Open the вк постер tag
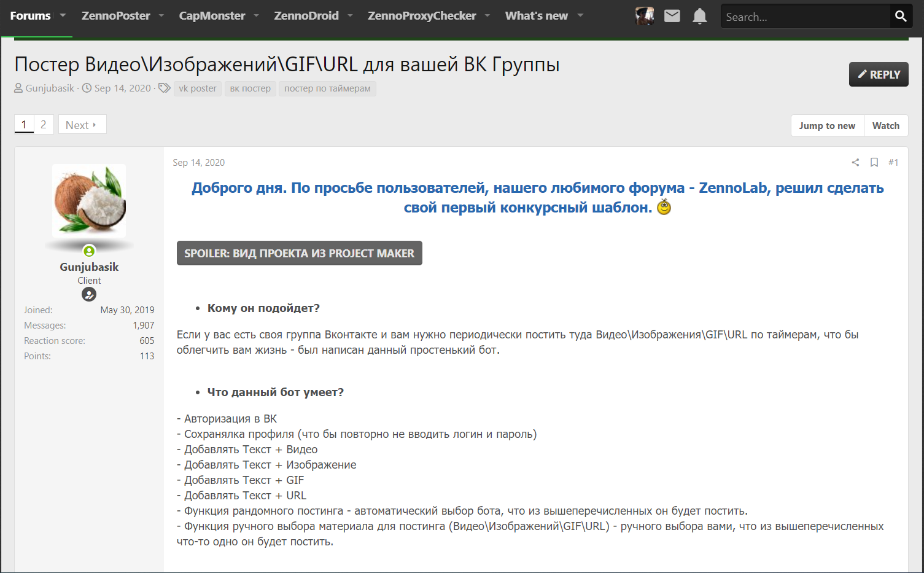This screenshot has width=924, height=573. [x=250, y=88]
